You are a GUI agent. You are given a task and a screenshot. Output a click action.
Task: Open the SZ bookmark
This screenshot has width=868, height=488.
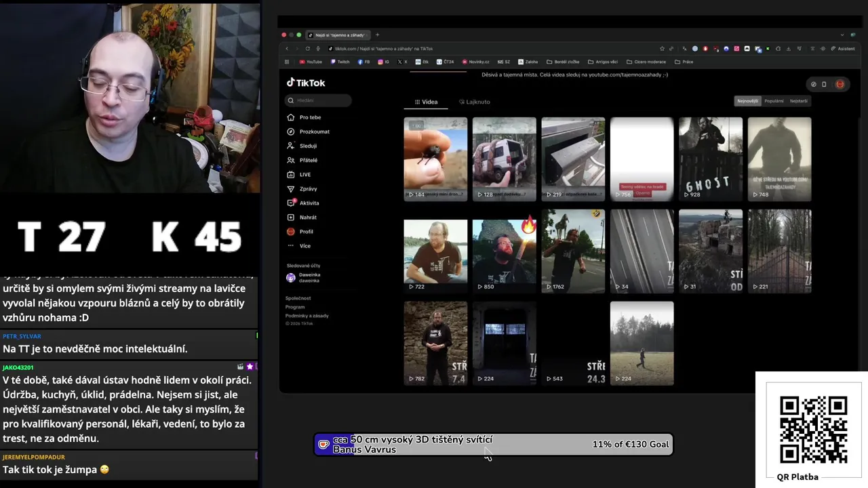(x=504, y=62)
